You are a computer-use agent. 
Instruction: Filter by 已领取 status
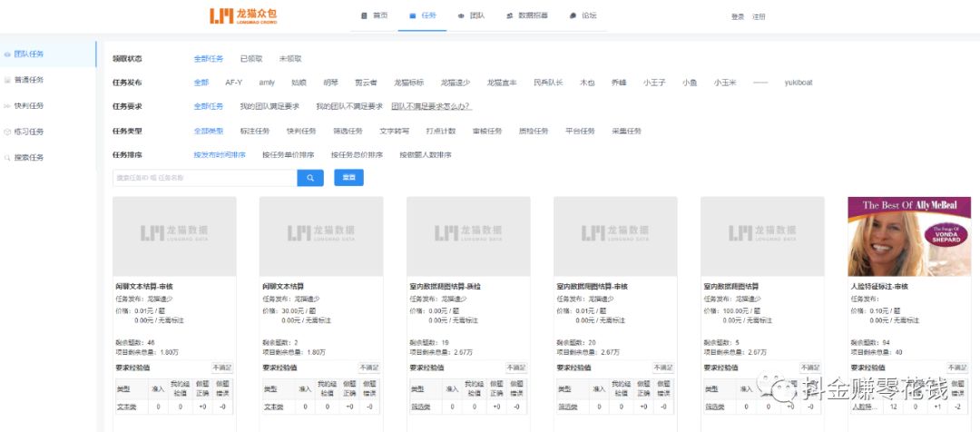(x=251, y=59)
